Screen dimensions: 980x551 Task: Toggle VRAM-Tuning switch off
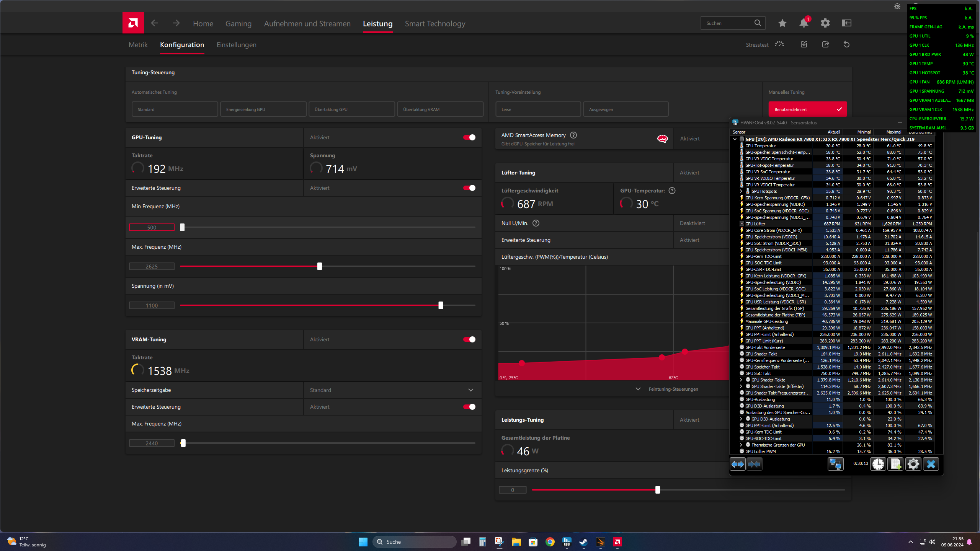(469, 339)
